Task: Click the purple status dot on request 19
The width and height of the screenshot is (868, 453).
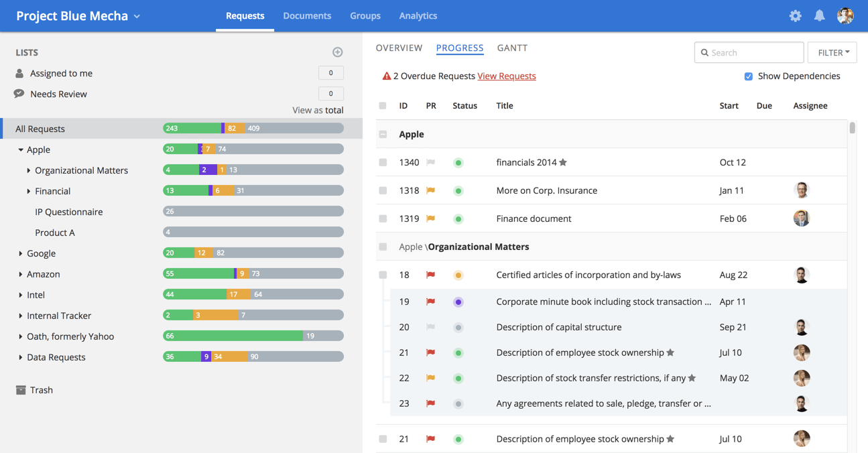Action: [x=458, y=302]
